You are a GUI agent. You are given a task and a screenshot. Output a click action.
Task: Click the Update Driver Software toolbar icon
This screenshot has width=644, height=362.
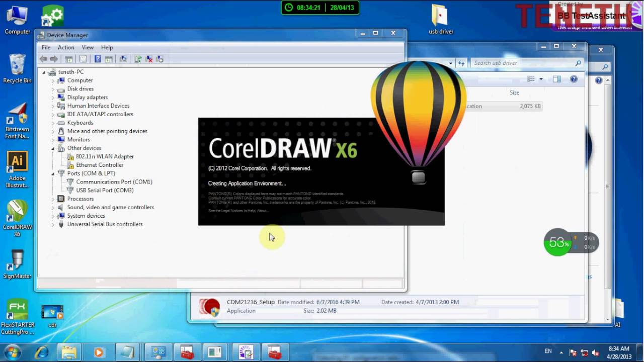point(138,59)
